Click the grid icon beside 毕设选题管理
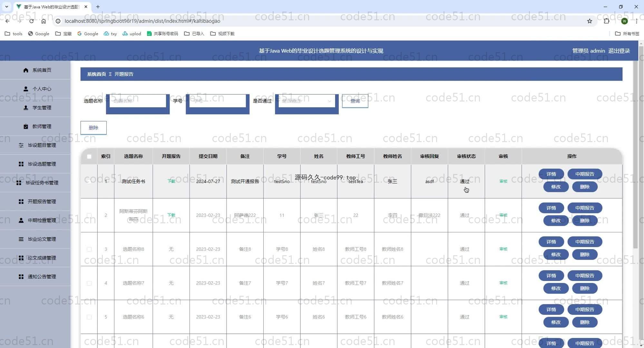Screen dimensions: 644x348 point(21,164)
